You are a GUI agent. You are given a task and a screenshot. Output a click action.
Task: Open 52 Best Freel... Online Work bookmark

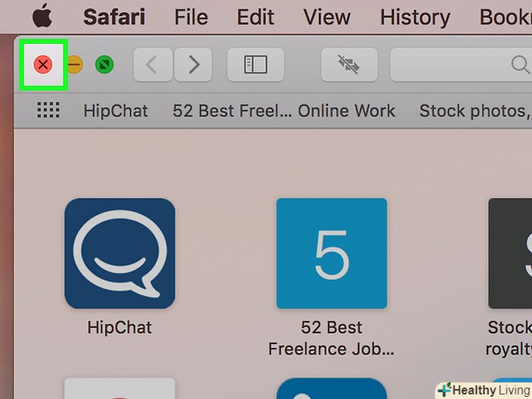pyautogui.click(x=284, y=111)
